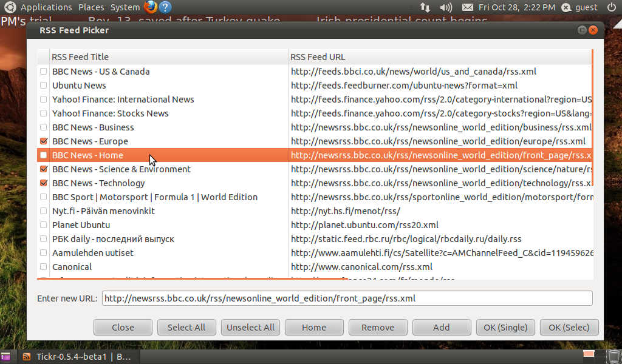The width and height of the screenshot is (622, 364).
Task: Uncheck the BBC News - Europe checkbox
Action: click(43, 141)
